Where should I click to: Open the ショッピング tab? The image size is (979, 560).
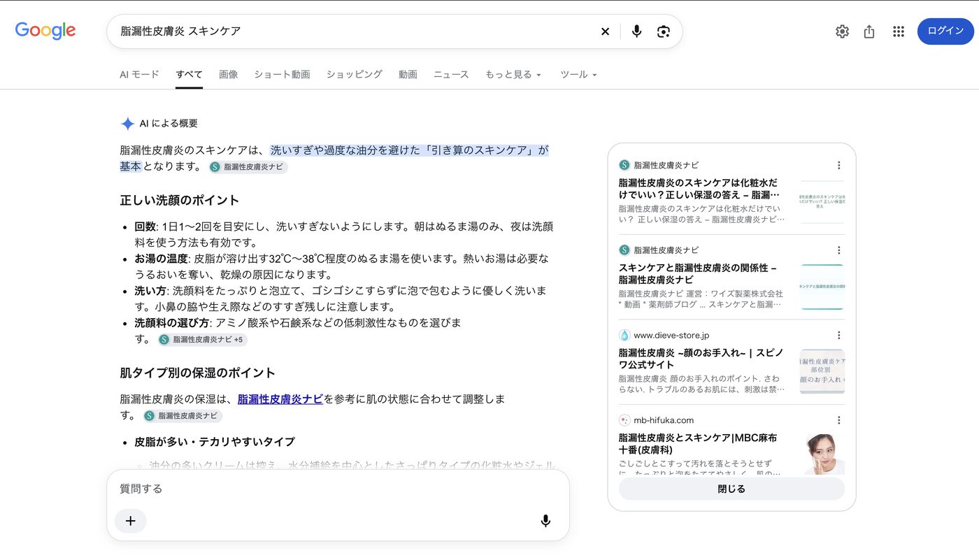355,75
